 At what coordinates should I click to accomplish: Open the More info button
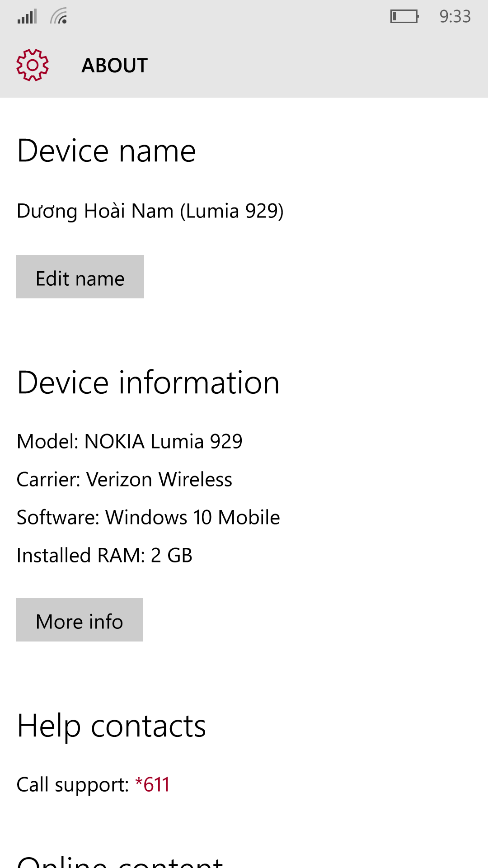pyautogui.click(x=80, y=620)
